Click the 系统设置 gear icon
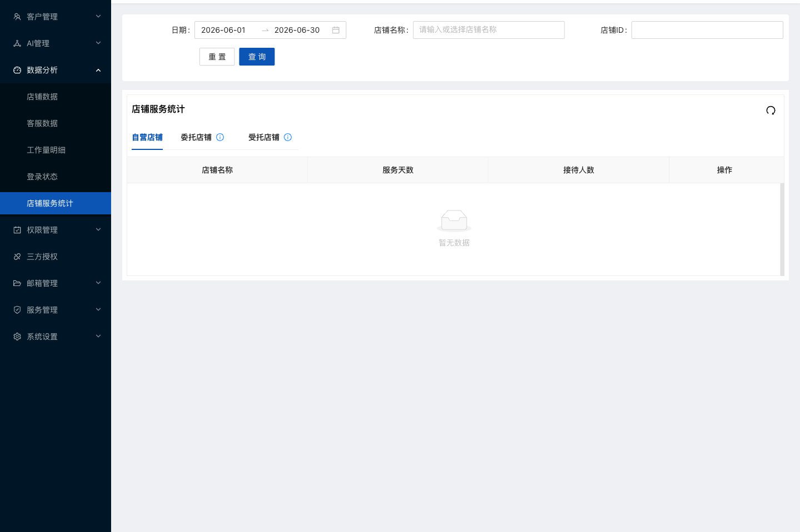This screenshot has height=532, width=800. (x=17, y=337)
